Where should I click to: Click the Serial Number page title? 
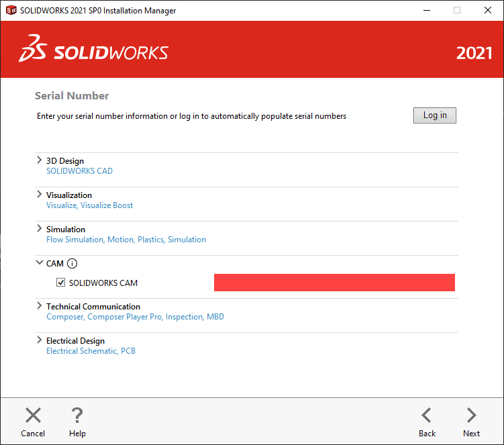tap(72, 96)
